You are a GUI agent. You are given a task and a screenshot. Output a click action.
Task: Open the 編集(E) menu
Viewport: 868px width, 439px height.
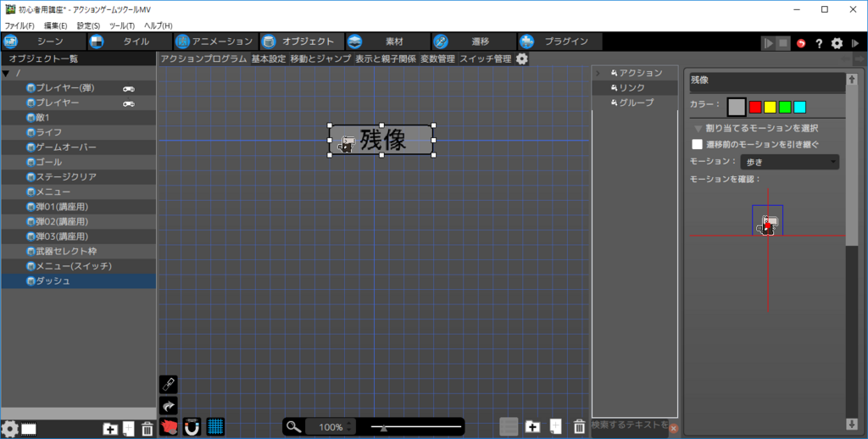[x=55, y=25]
